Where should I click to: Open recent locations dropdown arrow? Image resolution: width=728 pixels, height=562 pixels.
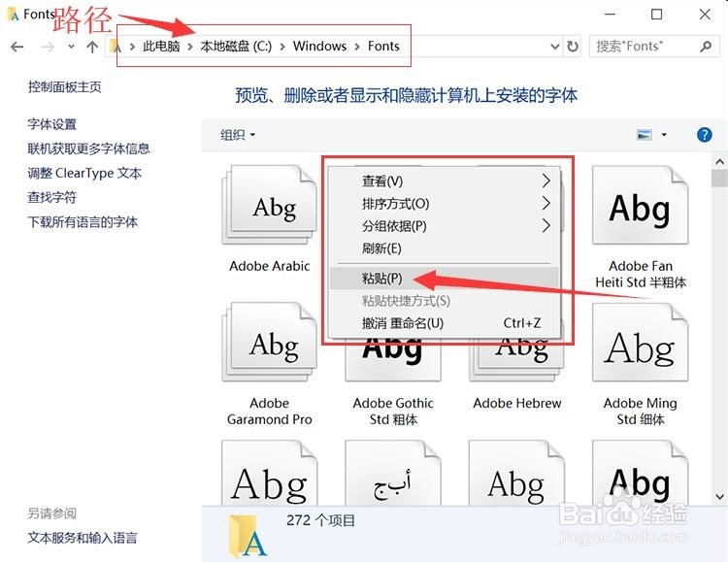71,47
